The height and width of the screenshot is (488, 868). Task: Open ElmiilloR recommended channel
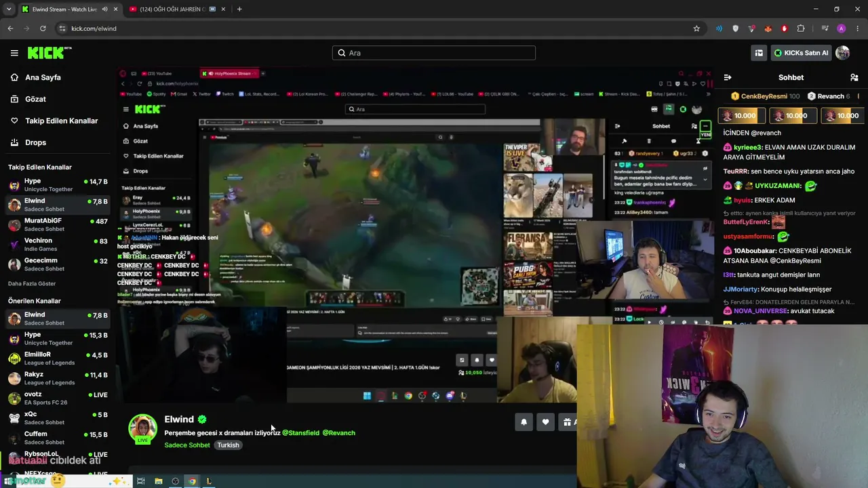pyautogui.click(x=58, y=359)
